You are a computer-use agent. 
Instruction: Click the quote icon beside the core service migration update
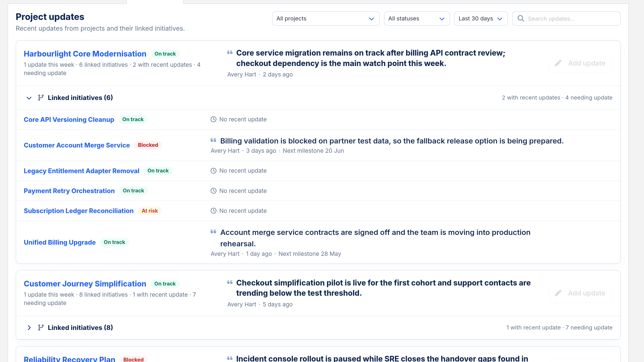click(x=230, y=52)
